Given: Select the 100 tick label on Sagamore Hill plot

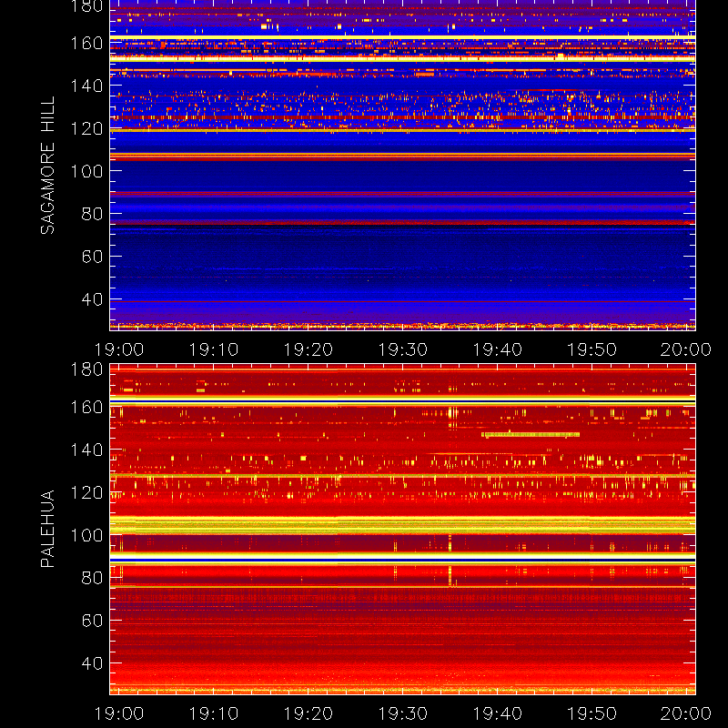Looking at the screenshot, I should click(x=86, y=171).
